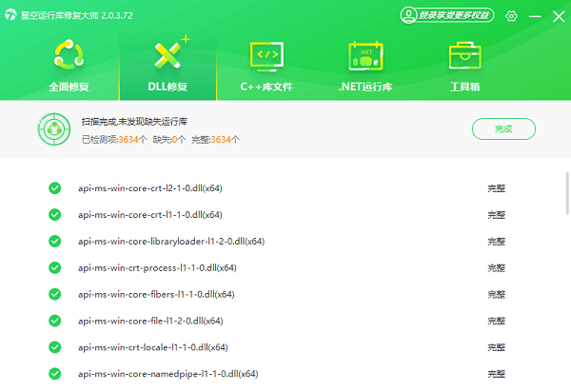Click the 已检测项:3634个 count
The image size is (571, 392).
pyautogui.click(x=115, y=140)
